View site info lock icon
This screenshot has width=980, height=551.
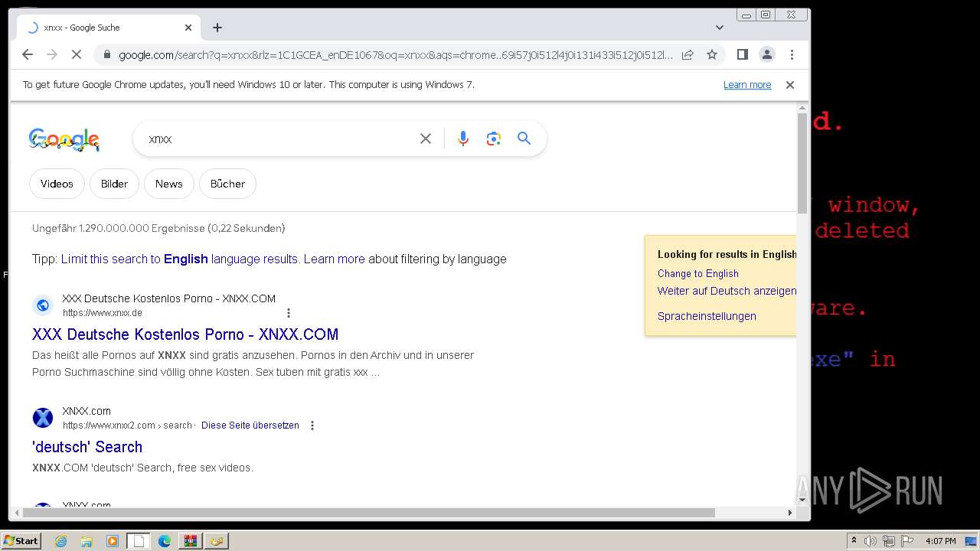(106, 54)
